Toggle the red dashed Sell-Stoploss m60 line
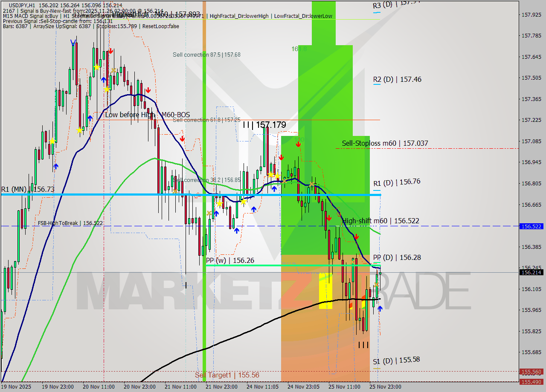This screenshot has height=392, width=546. click(x=427, y=149)
